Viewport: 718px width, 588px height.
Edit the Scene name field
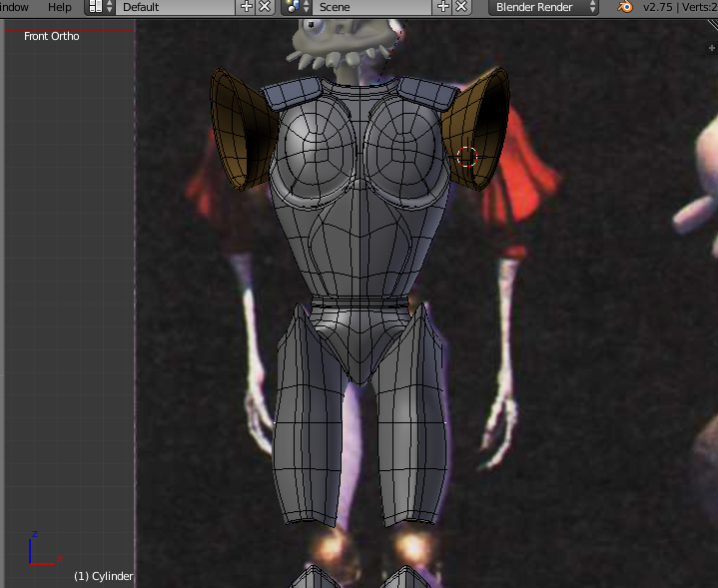coord(371,7)
